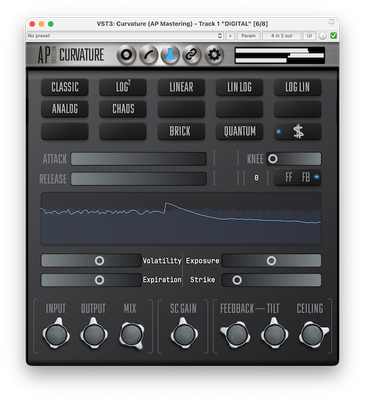Toggle the FF FB feedback switch

pos(298,177)
